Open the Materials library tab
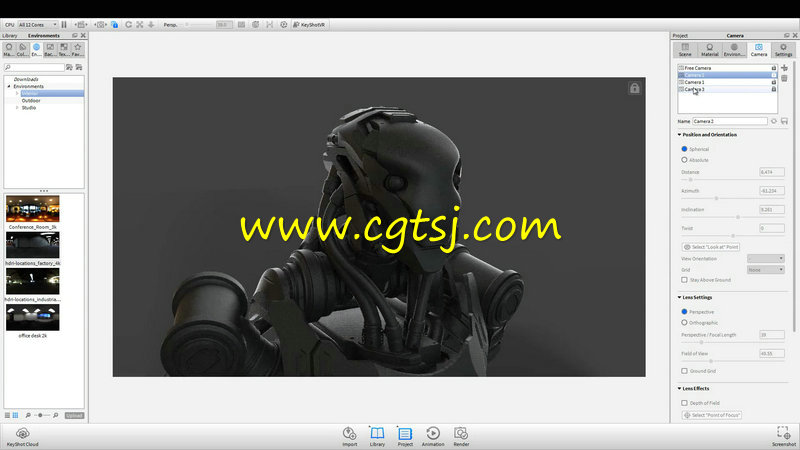This screenshot has width=800, height=450. tap(9, 49)
